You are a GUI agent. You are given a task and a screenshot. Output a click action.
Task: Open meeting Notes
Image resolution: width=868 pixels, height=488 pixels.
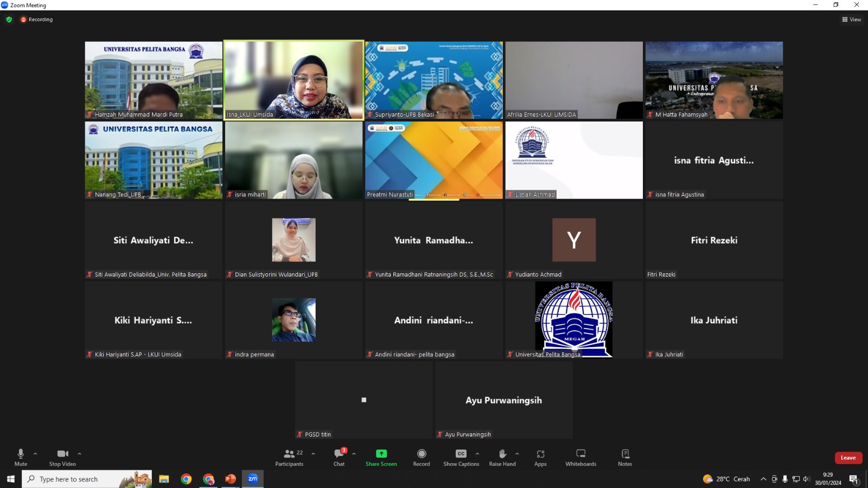(x=625, y=457)
